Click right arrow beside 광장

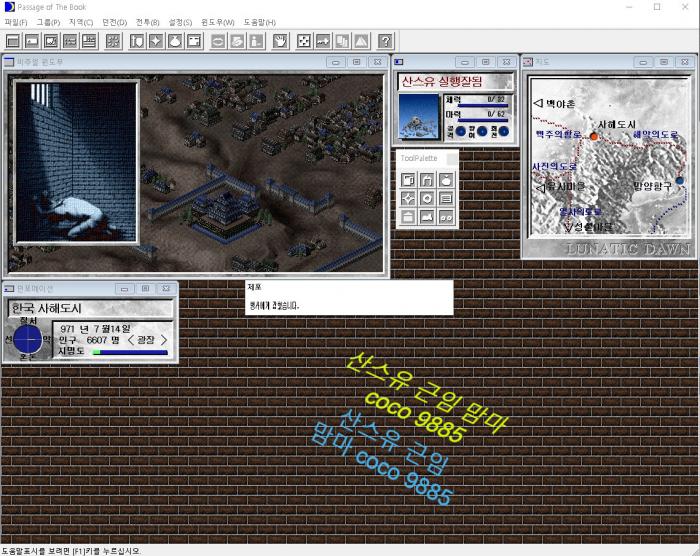164,340
